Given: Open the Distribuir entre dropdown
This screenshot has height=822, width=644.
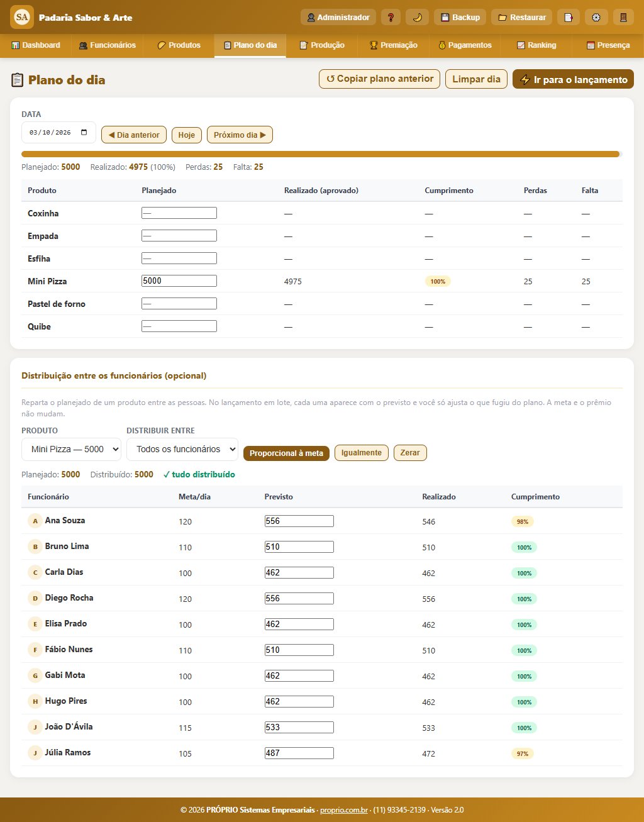Looking at the screenshot, I should coord(182,449).
